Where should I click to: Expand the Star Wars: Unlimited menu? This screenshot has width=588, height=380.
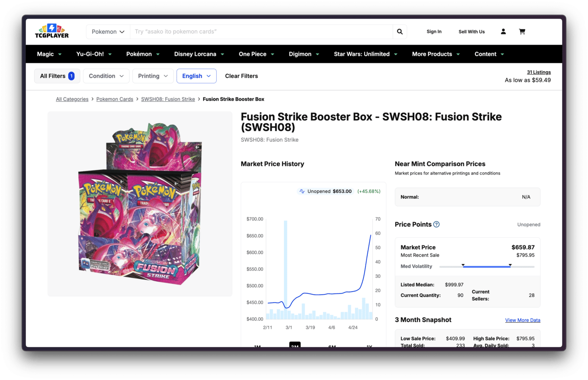[x=365, y=54]
